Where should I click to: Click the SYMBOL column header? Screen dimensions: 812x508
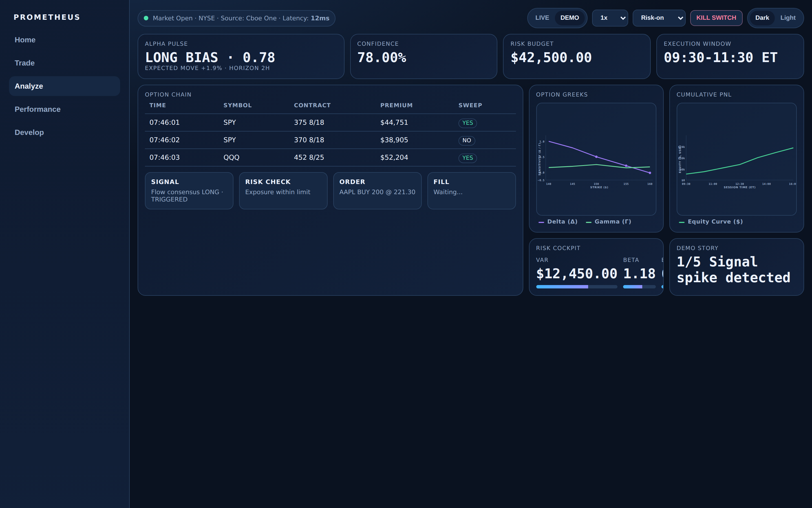click(x=238, y=105)
